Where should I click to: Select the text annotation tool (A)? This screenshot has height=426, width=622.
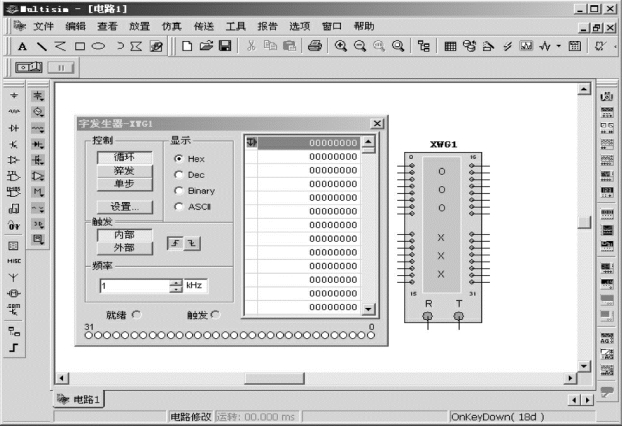(x=22, y=46)
